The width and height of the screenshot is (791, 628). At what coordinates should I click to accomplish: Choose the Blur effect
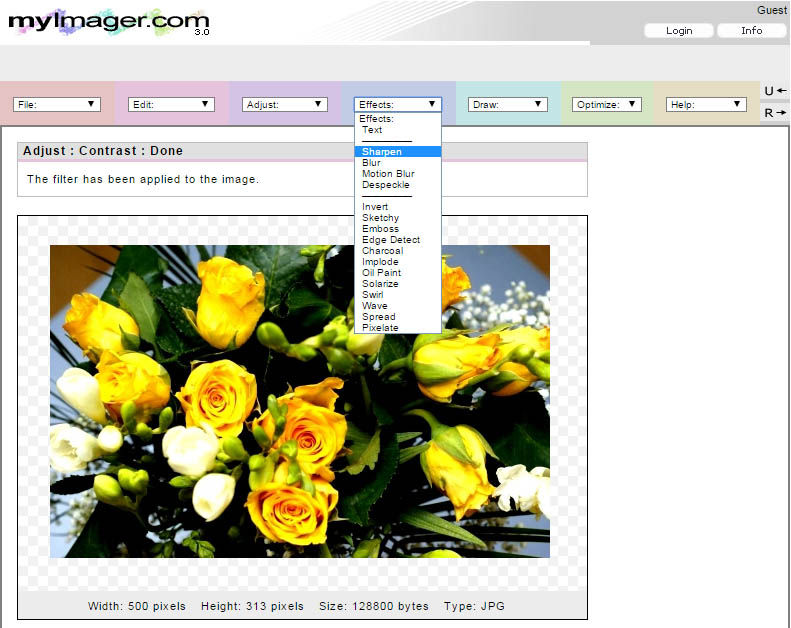pos(398,162)
